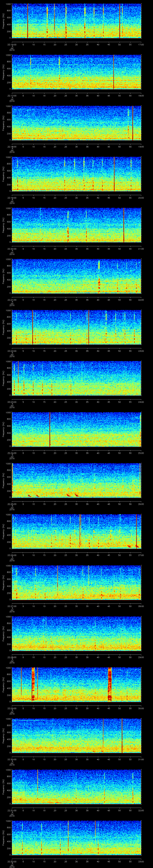The width and height of the screenshot is (153, 868).
Task: Click the '19:00' end time label
Action: coord(141,147)
